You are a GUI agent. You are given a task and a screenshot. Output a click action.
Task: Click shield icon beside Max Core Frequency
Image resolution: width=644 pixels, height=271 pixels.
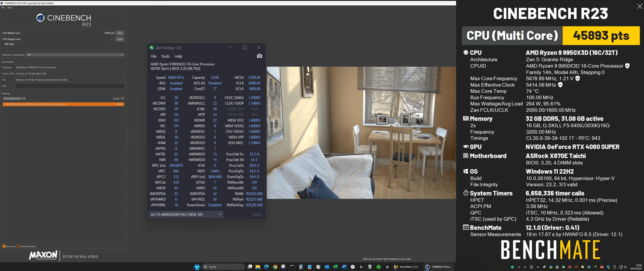(578, 78)
